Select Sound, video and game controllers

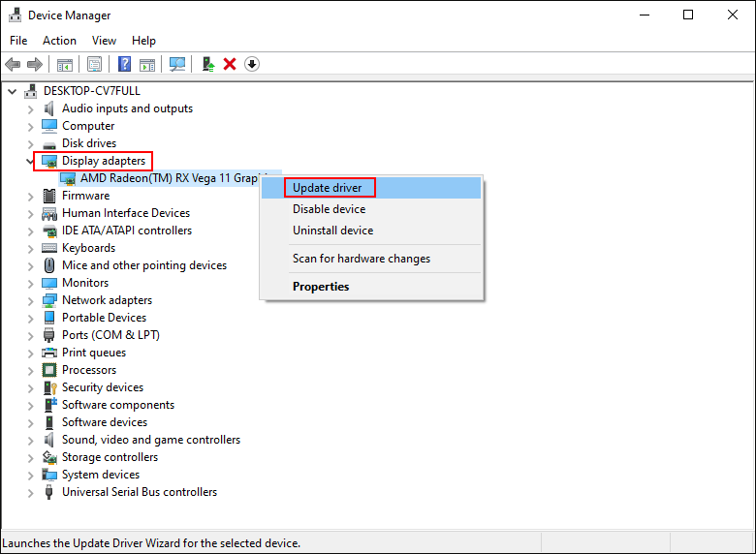click(x=150, y=440)
